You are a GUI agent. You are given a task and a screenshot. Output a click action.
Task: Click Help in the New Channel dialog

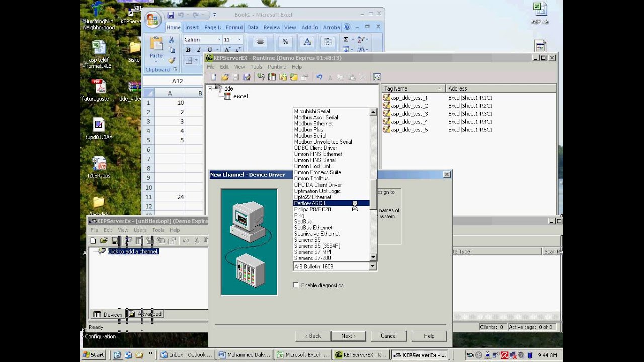click(429, 336)
